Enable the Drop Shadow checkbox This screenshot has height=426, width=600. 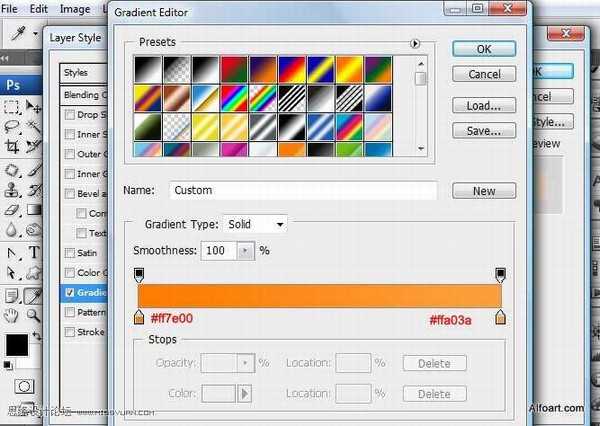click(70, 115)
